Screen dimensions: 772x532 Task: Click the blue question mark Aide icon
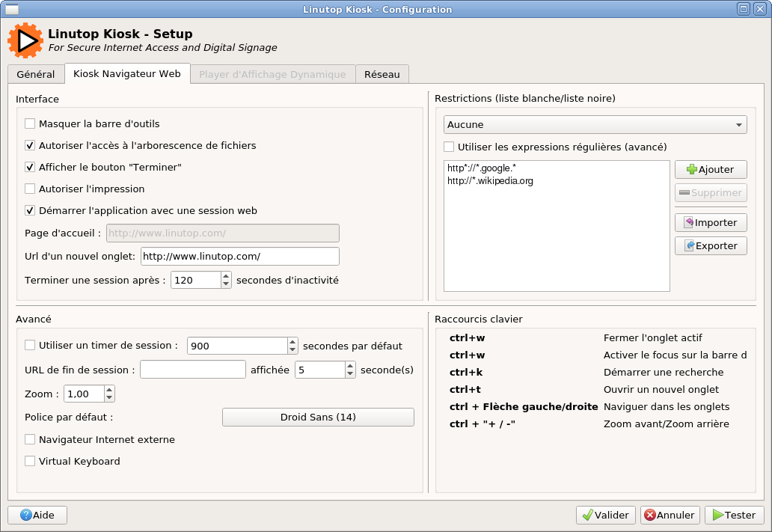tap(26, 515)
